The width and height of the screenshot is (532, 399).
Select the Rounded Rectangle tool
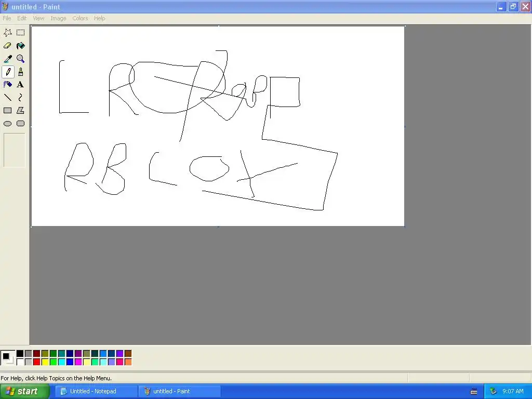click(21, 124)
